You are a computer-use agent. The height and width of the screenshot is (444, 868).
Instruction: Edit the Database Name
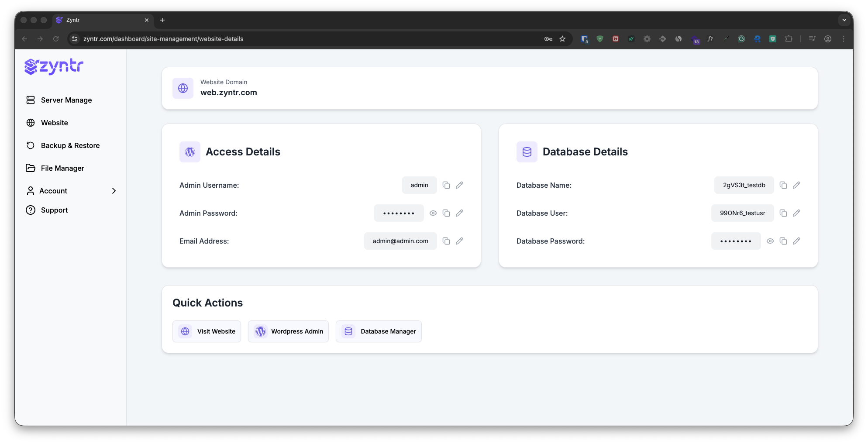pyautogui.click(x=796, y=185)
